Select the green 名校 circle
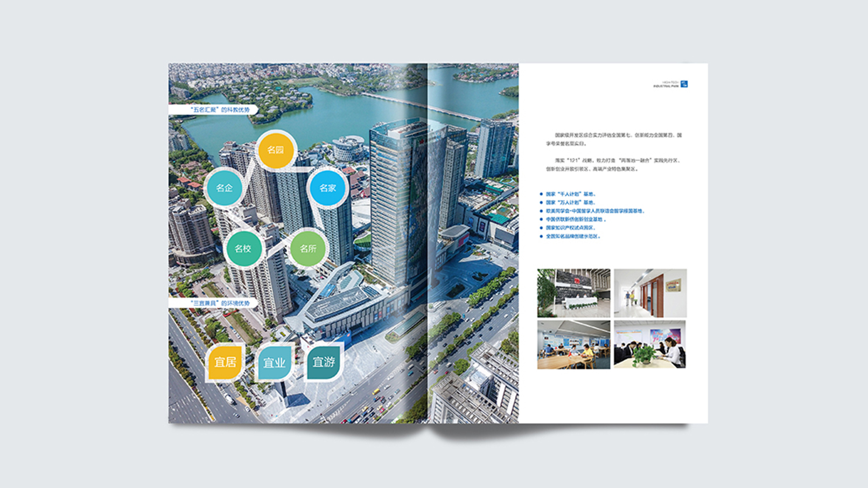The image size is (868, 488). 243,249
